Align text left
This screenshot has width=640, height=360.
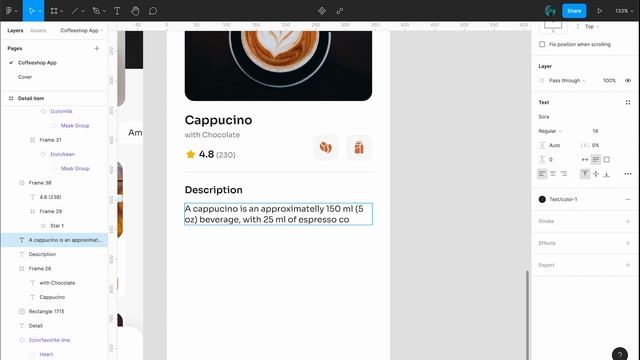542,174
